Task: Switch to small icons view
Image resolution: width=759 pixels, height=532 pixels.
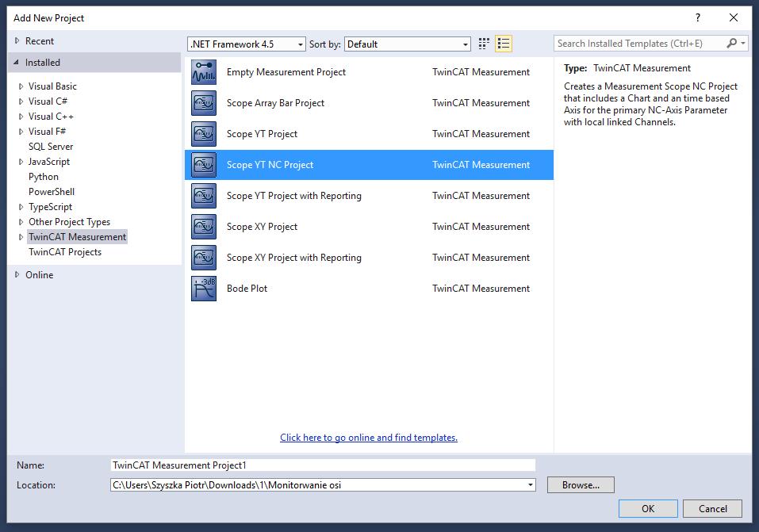Action: coord(484,44)
